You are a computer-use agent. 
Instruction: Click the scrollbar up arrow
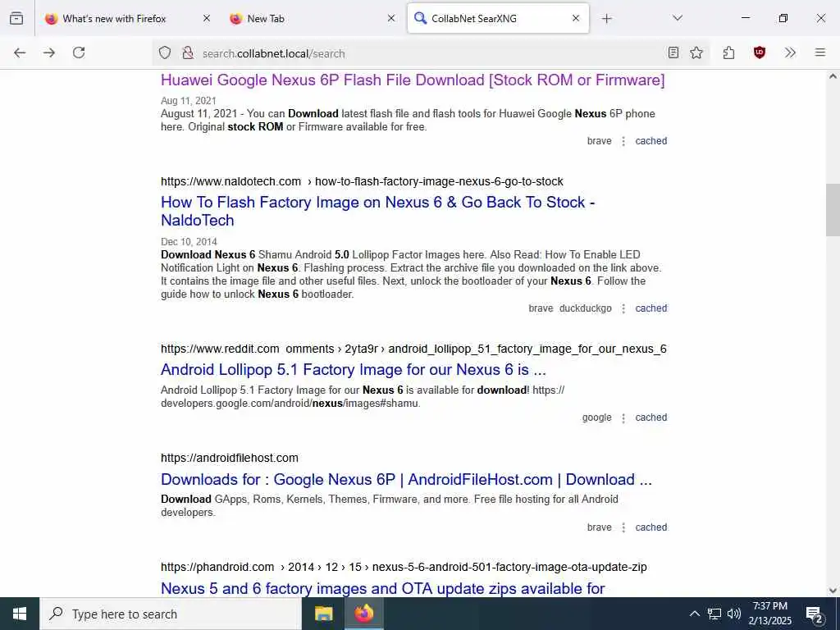pos(833,76)
